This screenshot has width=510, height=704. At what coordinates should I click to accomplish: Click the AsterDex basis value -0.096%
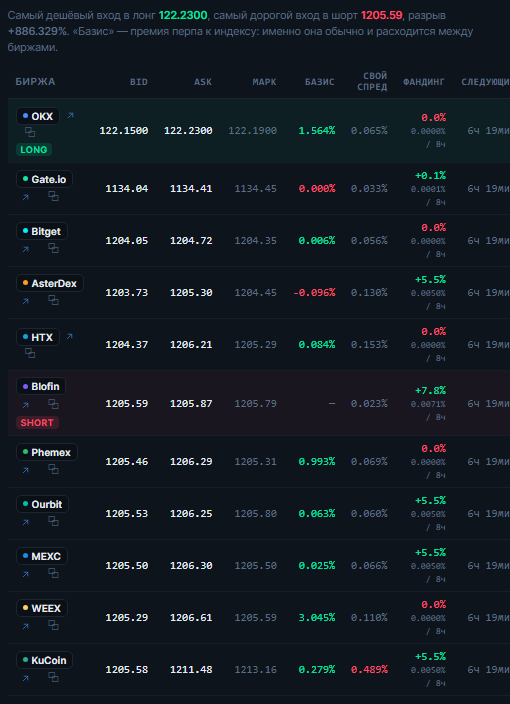pyautogui.click(x=314, y=293)
